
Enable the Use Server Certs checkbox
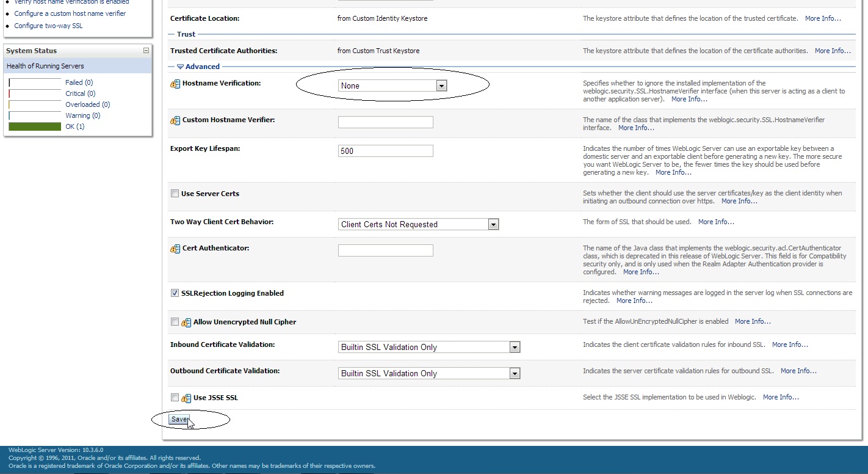[x=175, y=194]
